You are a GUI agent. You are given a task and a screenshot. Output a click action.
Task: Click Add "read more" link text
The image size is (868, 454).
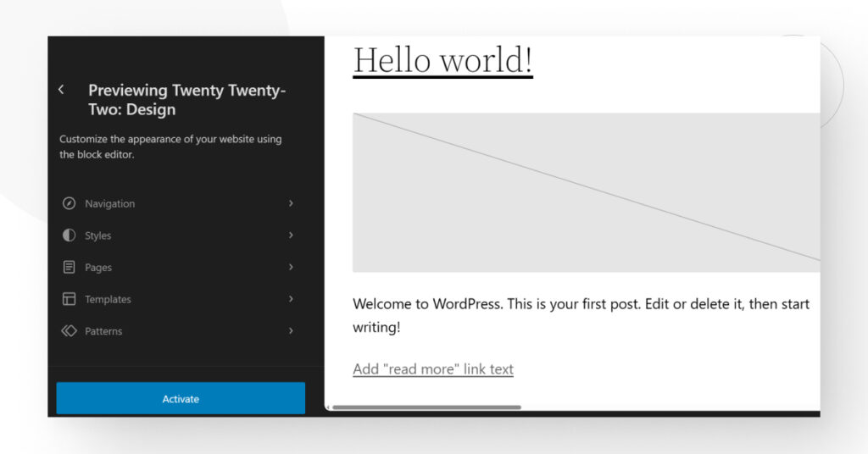[433, 368]
